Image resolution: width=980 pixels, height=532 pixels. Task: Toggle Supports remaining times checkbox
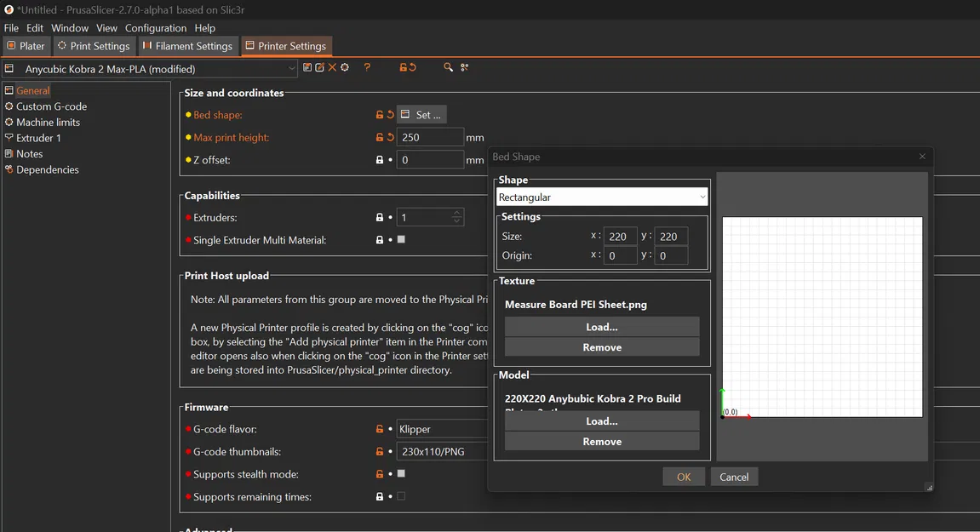[x=401, y=496]
